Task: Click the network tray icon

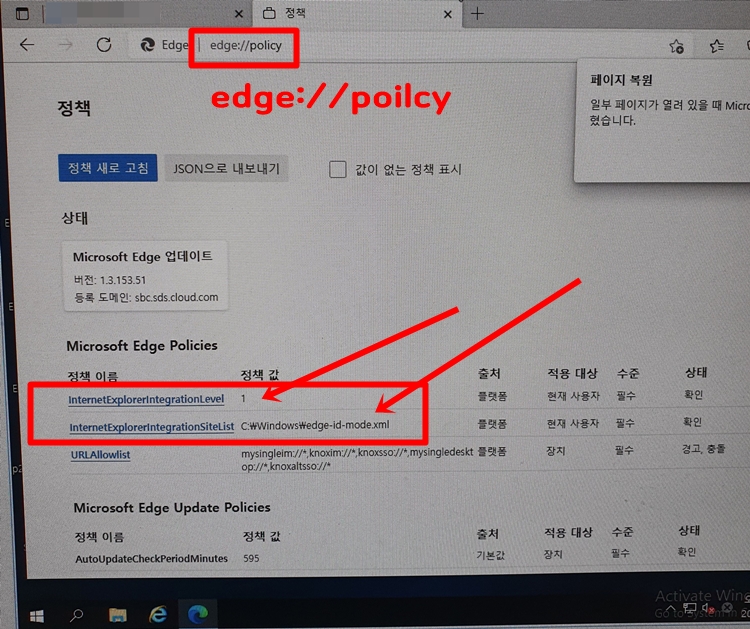Action: pos(689,608)
